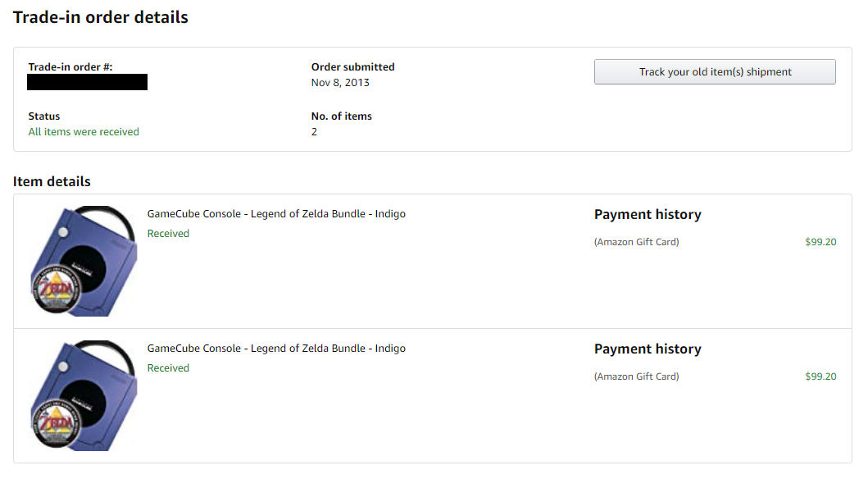Select the blacked-out trade-in order number
The height and width of the screenshot is (479, 868).
point(88,82)
